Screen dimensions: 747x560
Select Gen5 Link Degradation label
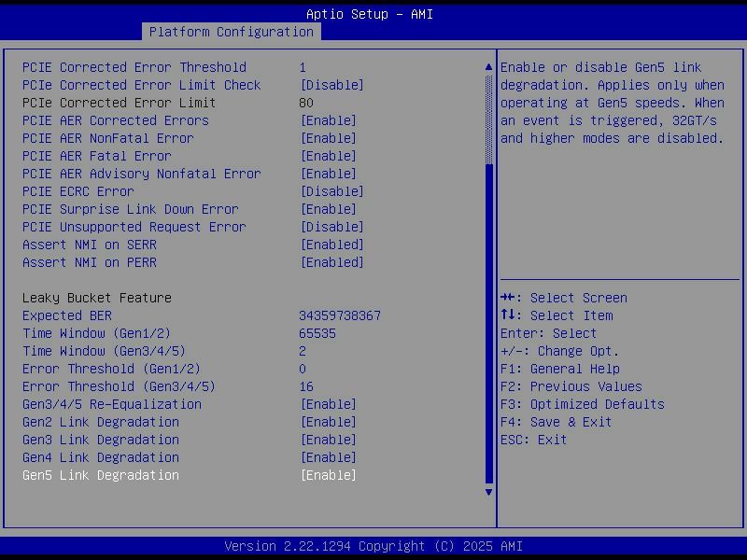[x=101, y=475]
